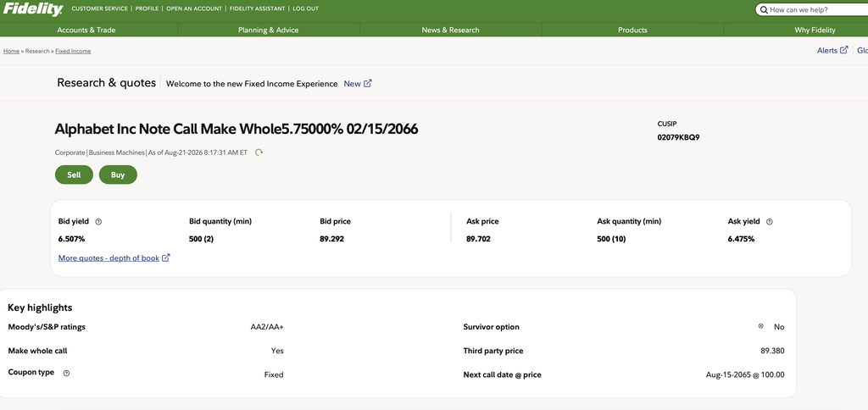Open the Why Fidelity menu
Viewport: 868px width, 410px height.
tap(815, 30)
